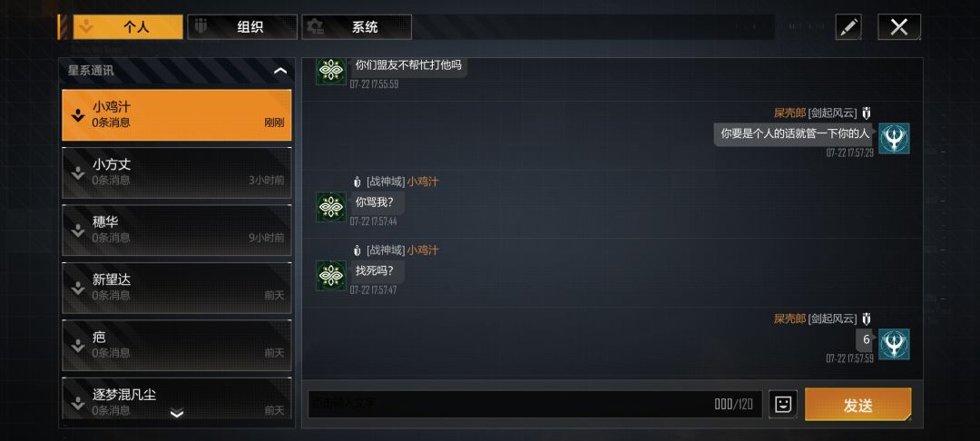Click the sender name 小鸡汁 above 你骂我？
The image size is (980, 441).
click(x=423, y=181)
